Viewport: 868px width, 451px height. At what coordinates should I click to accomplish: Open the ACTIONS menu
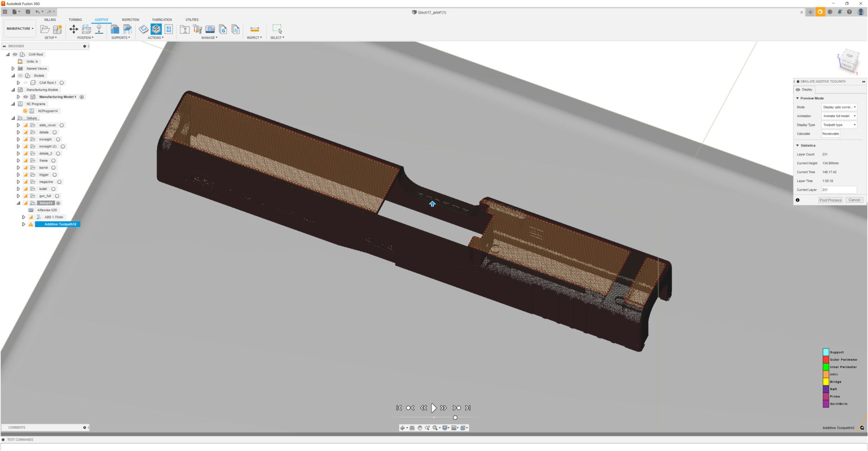155,38
